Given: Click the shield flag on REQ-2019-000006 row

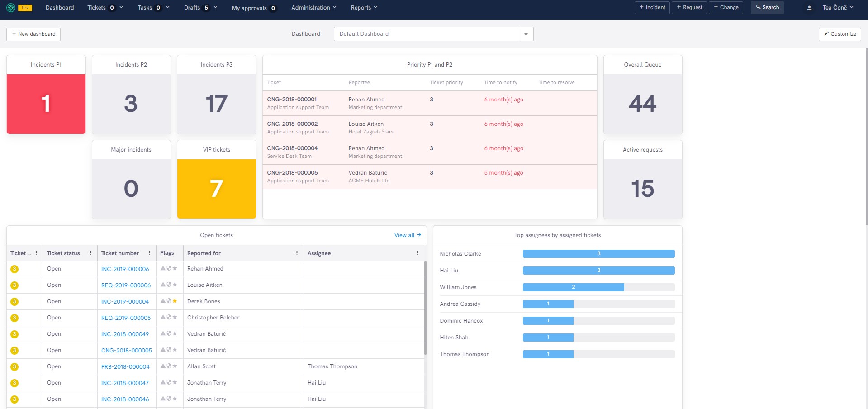Looking at the screenshot, I should click(x=169, y=285).
